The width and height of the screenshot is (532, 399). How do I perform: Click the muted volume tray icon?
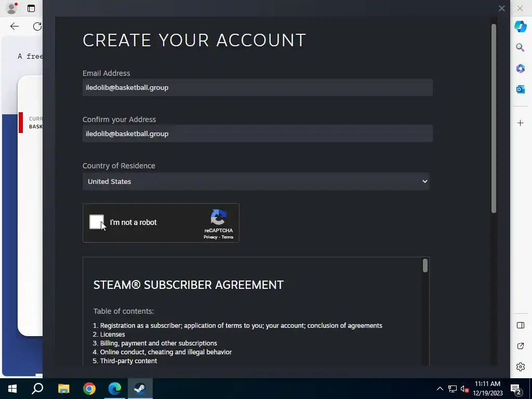[464, 389]
